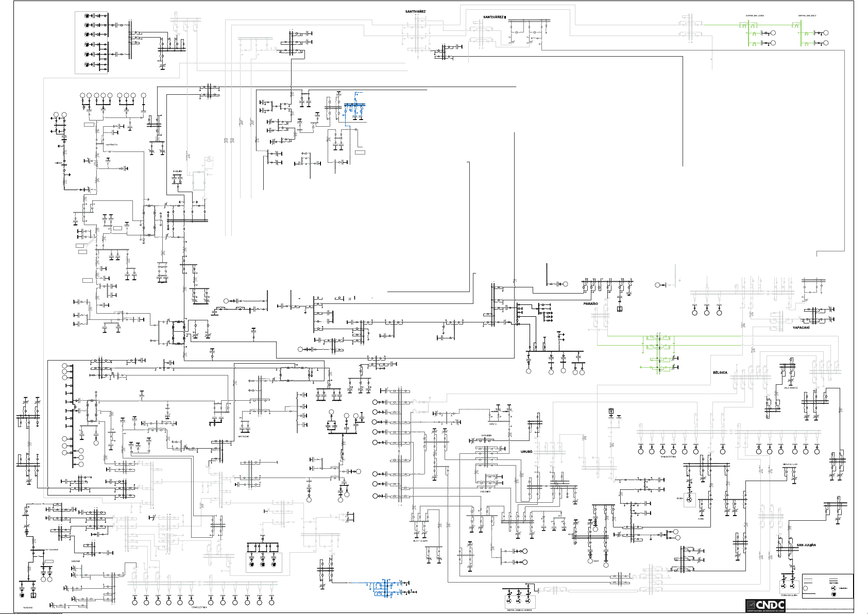Click the generator circle symbol in legend box
The width and height of the screenshot is (868, 614).
tap(805, 588)
